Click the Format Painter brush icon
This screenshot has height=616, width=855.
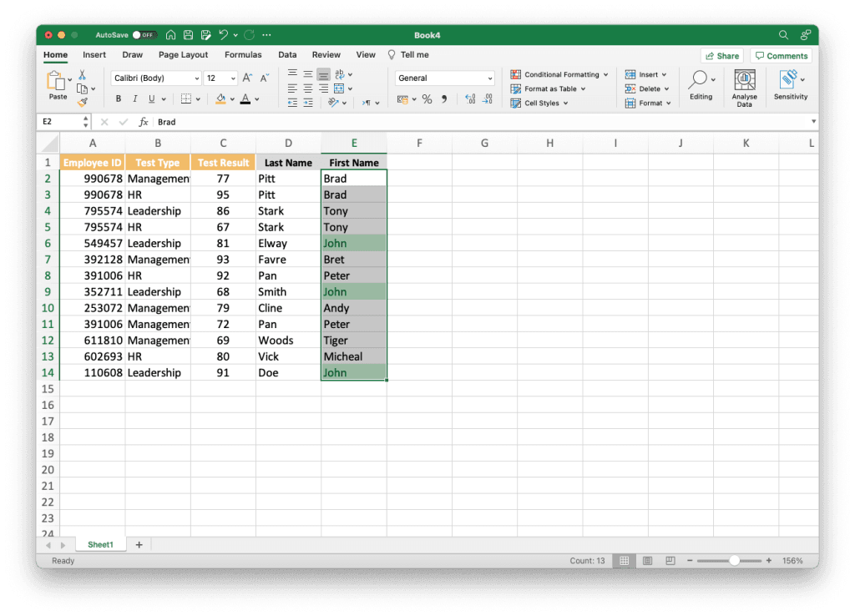83,102
